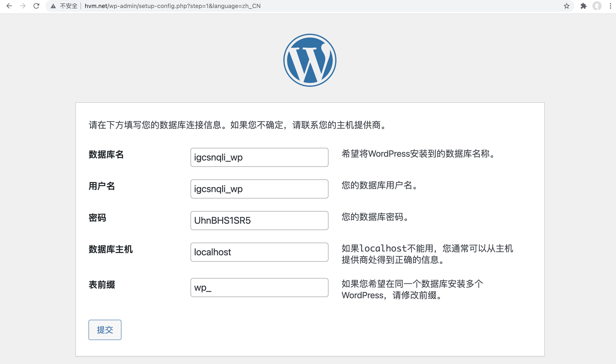Click the browser back arrow
Viewport: 616px width, 364px height.
coord(9,6)
